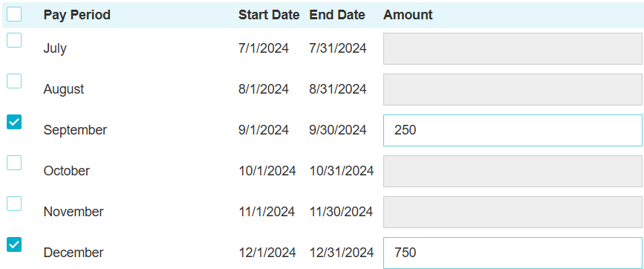The width and height of the screenshot is (644, 269).
Task: Tick the November pay period checkbox
Action: pos(14,204)
